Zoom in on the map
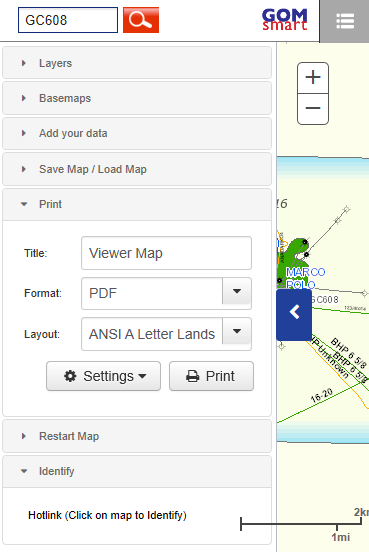 tap(313, 78)
